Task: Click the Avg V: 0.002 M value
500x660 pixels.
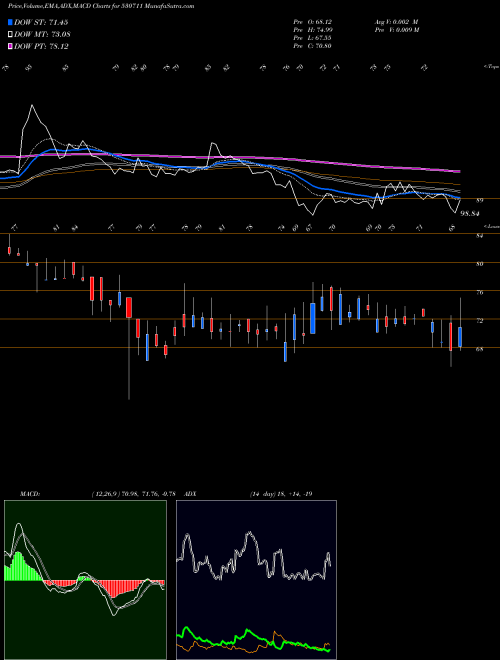Action: pos(396,21)
